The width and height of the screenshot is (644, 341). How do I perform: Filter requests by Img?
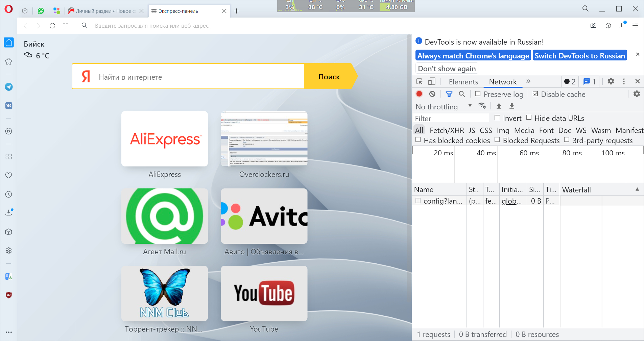(503, 130)
